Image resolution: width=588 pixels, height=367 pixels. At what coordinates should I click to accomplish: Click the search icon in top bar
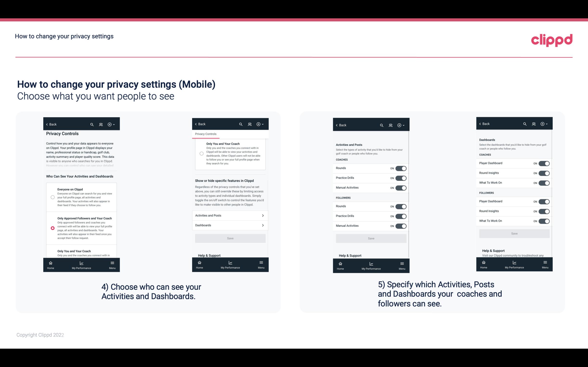tap(92, 124)
